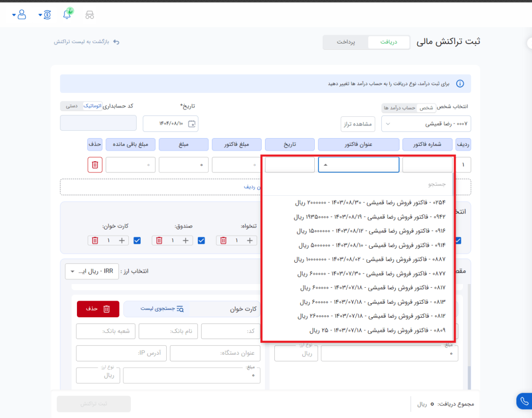Screen dimensions: 532x418
Task: Uncheck the صندوق checkbox
Action: [x=202, y=240]
